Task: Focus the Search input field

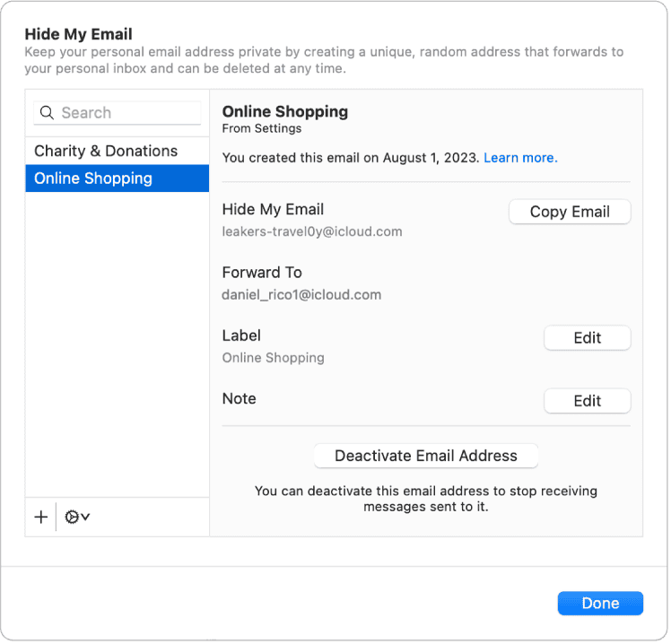Action: (x=126, y=113)
